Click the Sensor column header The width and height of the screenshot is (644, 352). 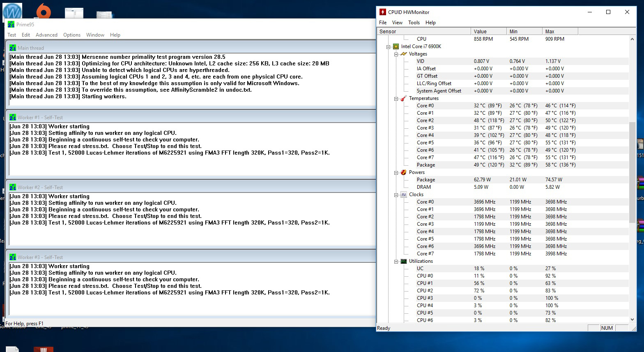(424, 31)
